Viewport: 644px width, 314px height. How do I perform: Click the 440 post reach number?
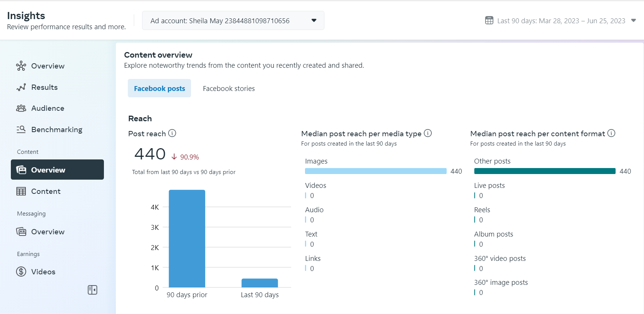pyautogui.click(x=150, y=154)
